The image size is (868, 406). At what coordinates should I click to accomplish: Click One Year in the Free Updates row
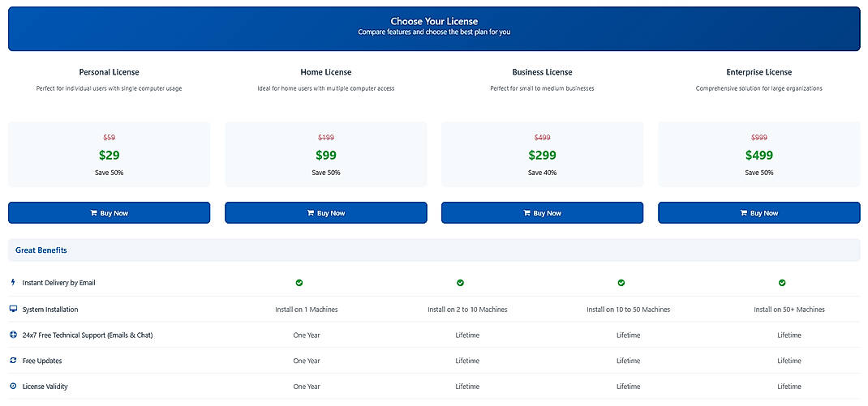307,361
